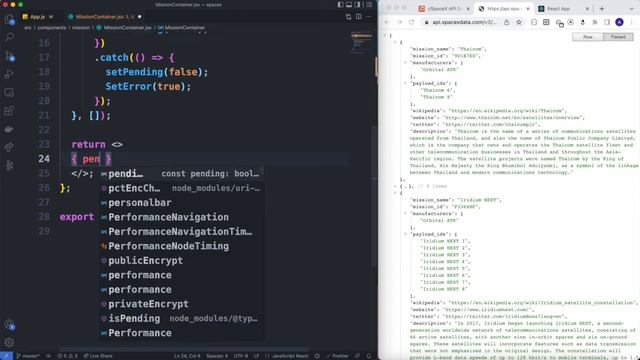Open the Source Control view

[x=9, y=56]
